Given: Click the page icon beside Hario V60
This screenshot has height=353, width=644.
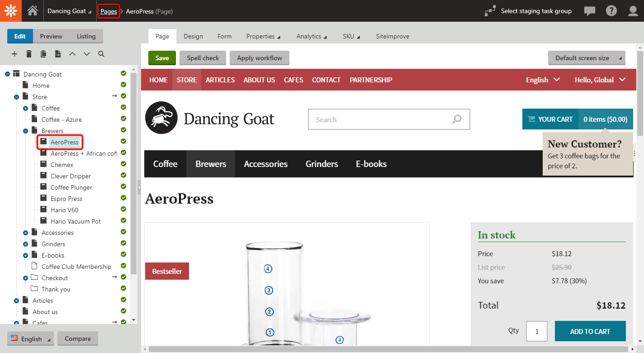Looking at the screenshot, I should (x=43, y=210).
